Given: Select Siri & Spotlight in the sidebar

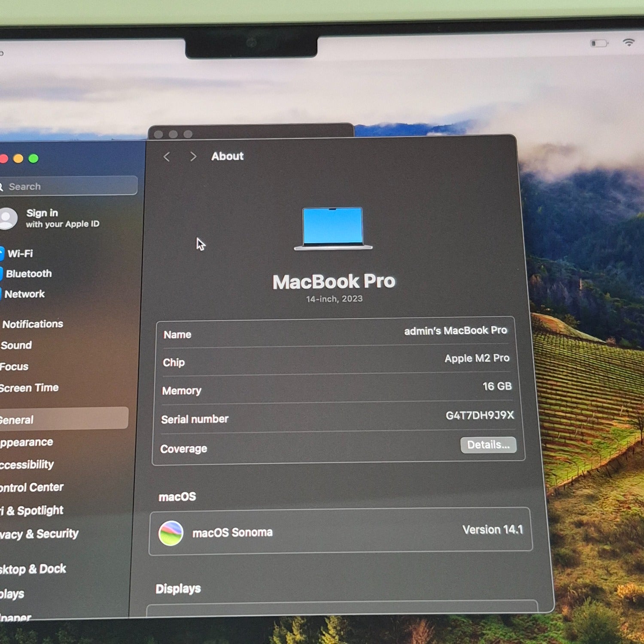Looking at the screenshot, I should point(32,510).
